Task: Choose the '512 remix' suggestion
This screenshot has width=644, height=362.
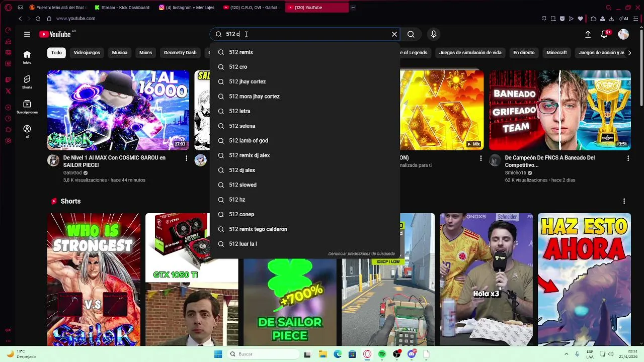Action: (x=305, y=52)
